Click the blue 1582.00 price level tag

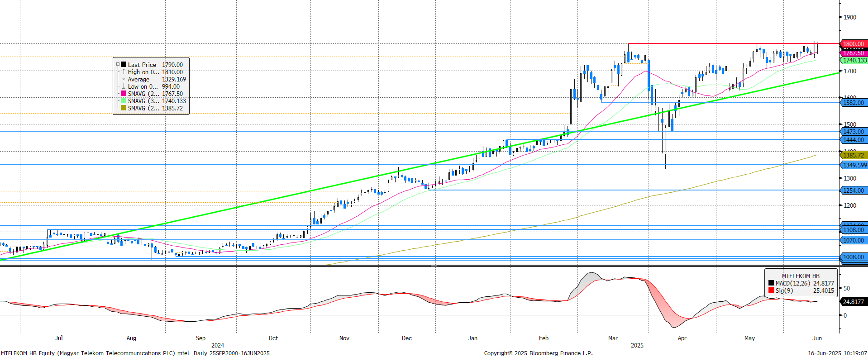click(x=854, y=103)
